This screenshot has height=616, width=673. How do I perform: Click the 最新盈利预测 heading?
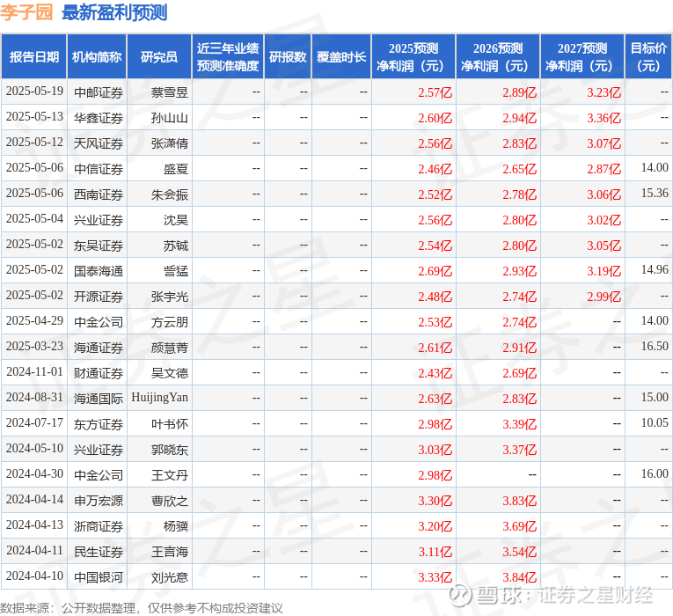coord(114,12)
